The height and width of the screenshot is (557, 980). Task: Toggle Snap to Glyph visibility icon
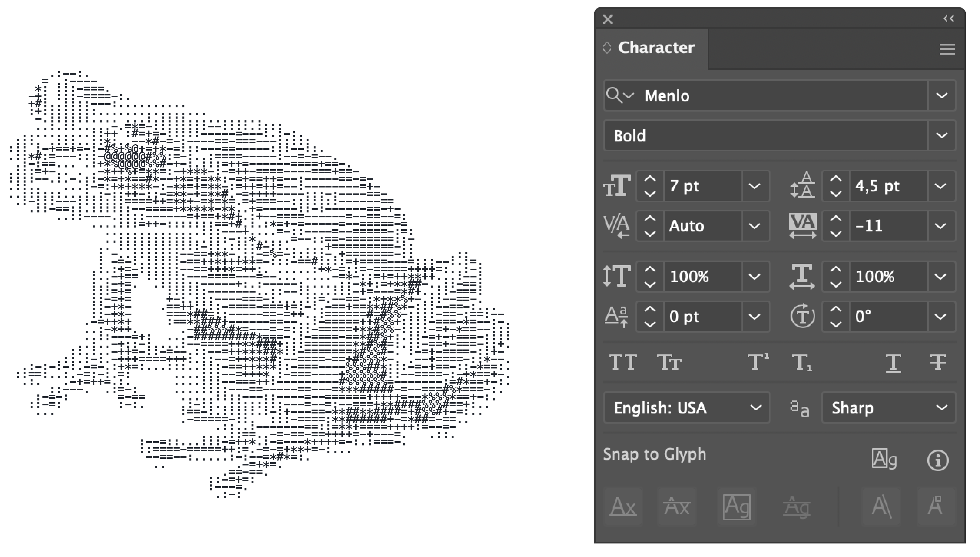click(x=884, y=458)
